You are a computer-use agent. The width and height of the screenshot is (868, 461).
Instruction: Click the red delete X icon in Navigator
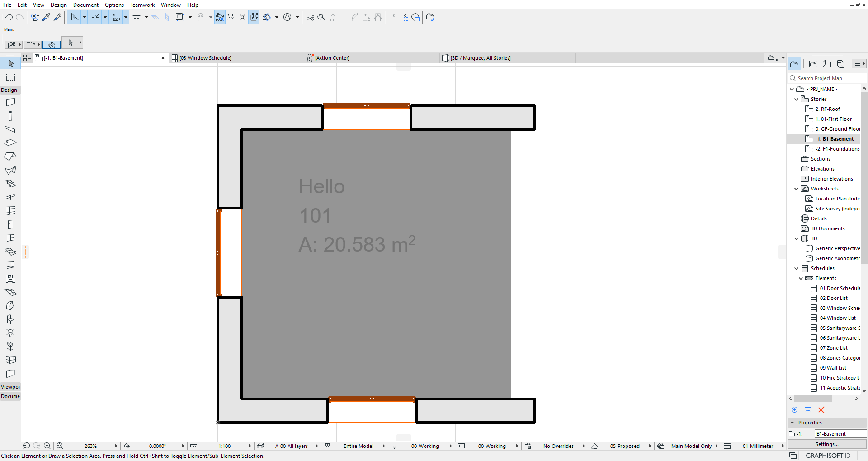pyautogui.click(x=821, y=410)
